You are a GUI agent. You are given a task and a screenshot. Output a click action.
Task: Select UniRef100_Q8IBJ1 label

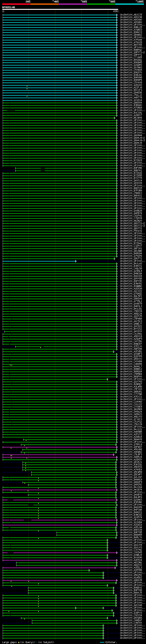click(x=131, y=462)
